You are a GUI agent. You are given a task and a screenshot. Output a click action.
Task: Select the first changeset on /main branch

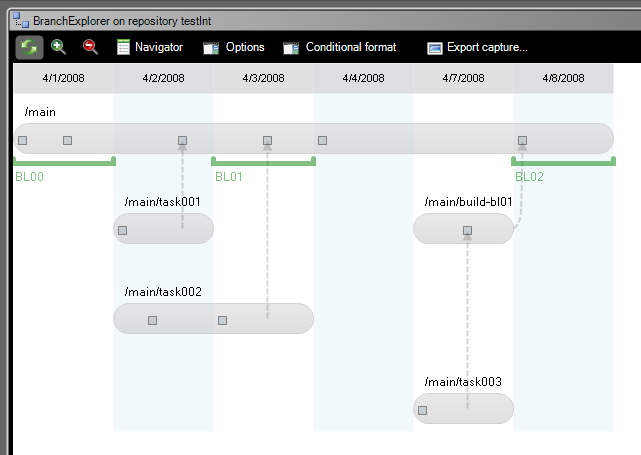(x=22, y=141)
